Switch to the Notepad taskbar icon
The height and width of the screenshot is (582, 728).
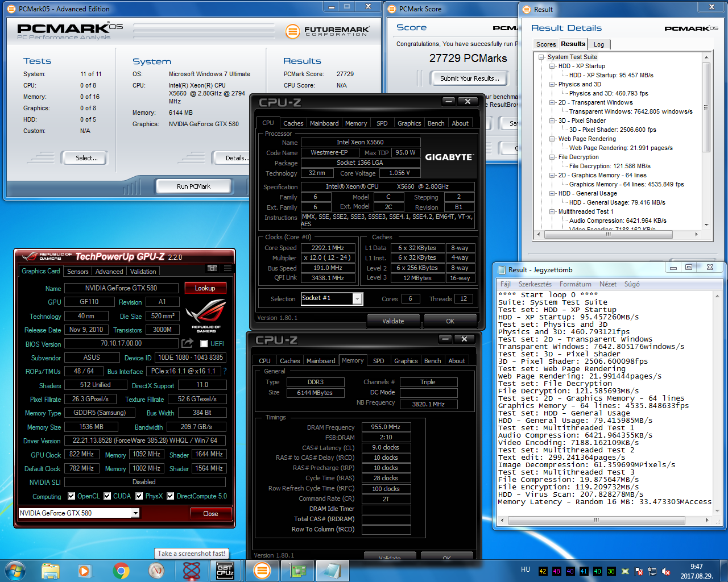point(333,571)
